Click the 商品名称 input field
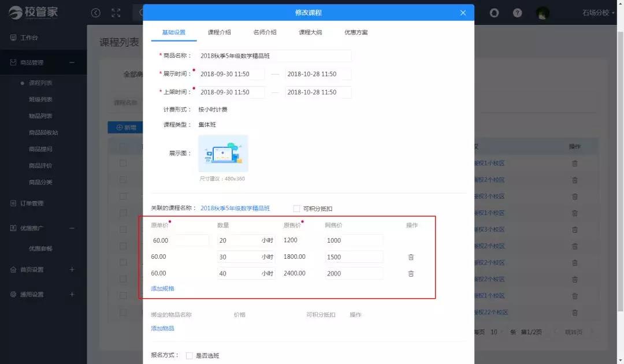The height and width of the screenshot is (364, 624). click(x=274, y=56)
